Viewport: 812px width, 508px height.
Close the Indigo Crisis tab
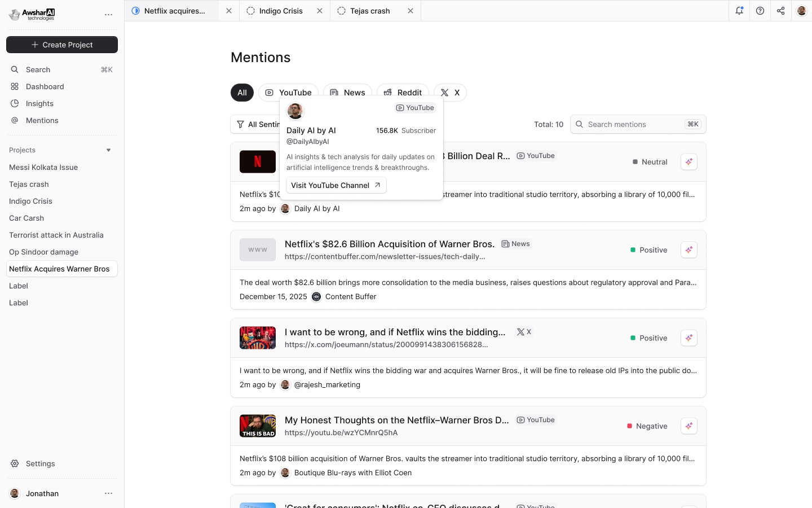pos(320,11)
